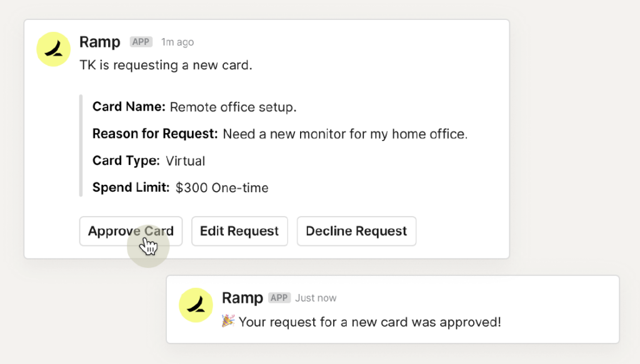
Task: Click Ramp avatar icon in card request message
Action: 54,49
